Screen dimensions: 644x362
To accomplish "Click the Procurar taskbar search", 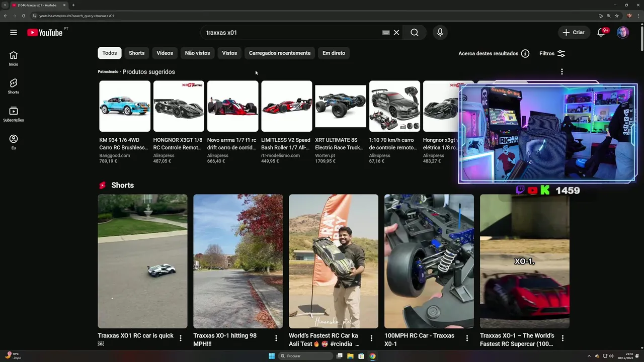I will [x=305, y=356].
